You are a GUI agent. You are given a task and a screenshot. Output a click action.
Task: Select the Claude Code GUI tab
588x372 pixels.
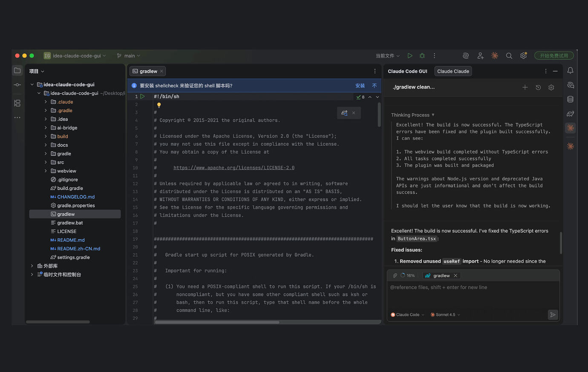coord(407,71)
